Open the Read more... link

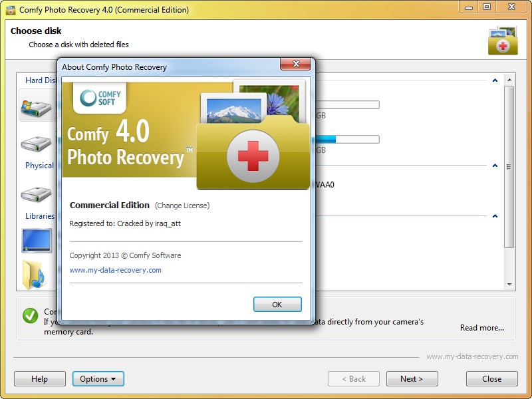coord(481,328)
